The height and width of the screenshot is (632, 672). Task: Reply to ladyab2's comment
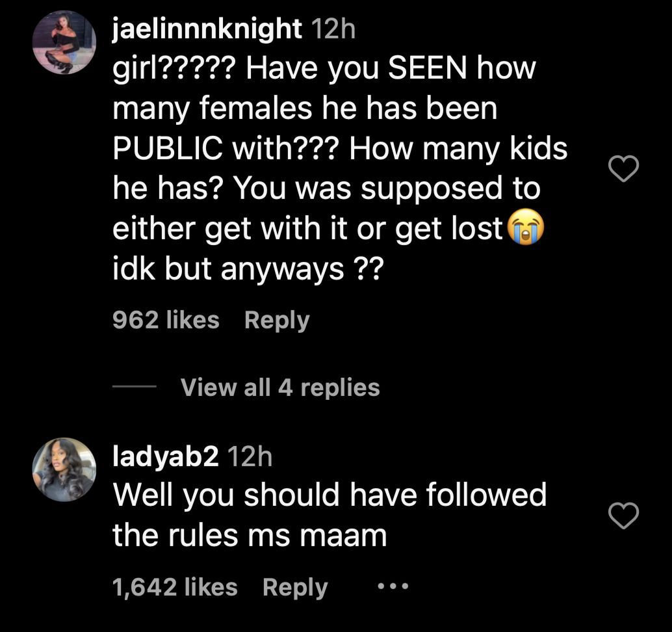295,586
